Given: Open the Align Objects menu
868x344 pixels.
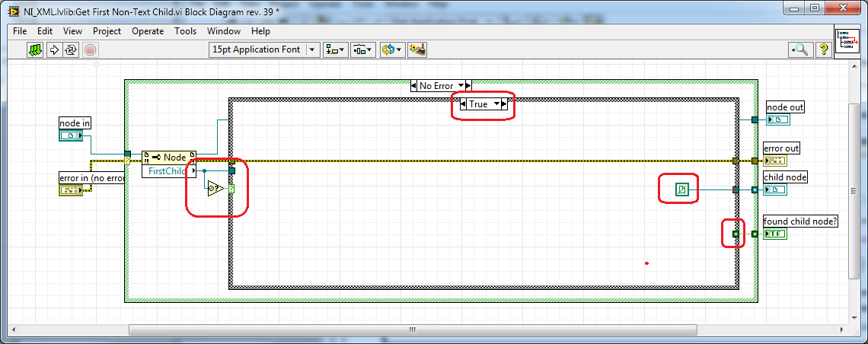Looking at the screenshot, I should (x=336, y=49).
